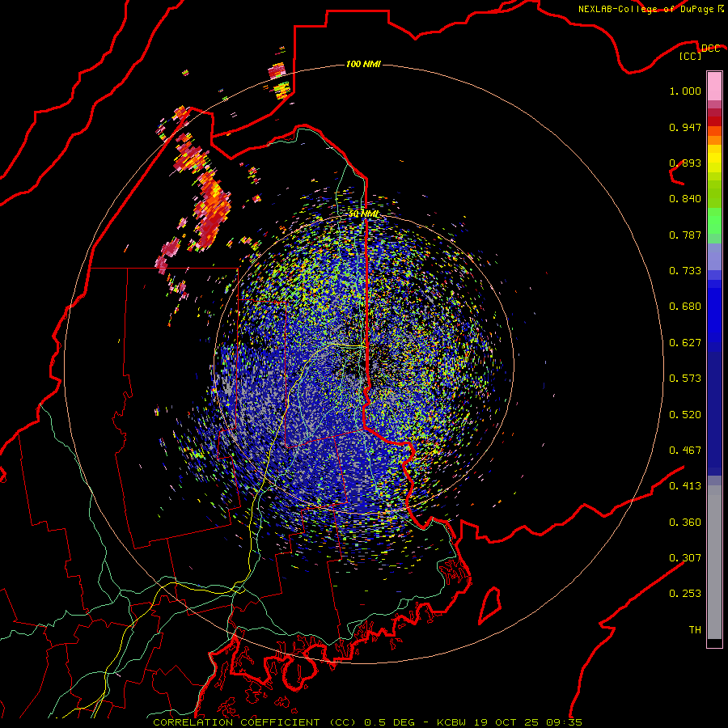Image resolution: width=728 pixels, height=728 pixels.
Task: Click the 0.413 scale value
Action: (685, 486)
